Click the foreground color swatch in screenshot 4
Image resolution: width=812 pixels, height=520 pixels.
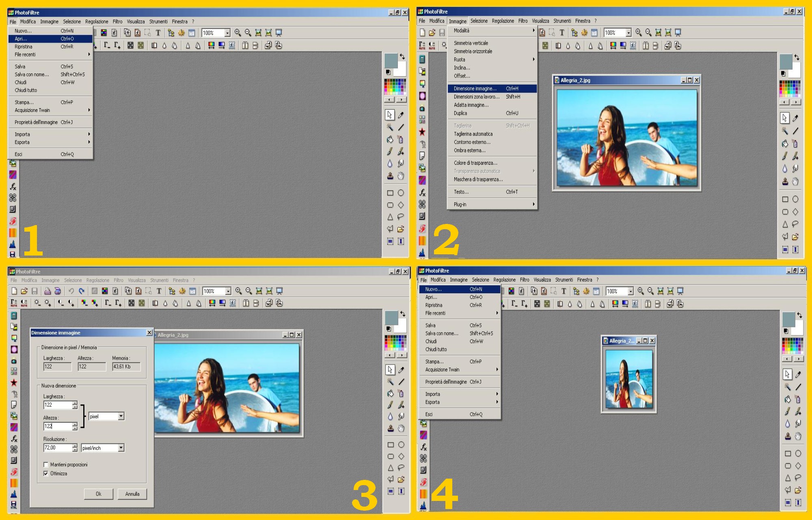[788, 319]
